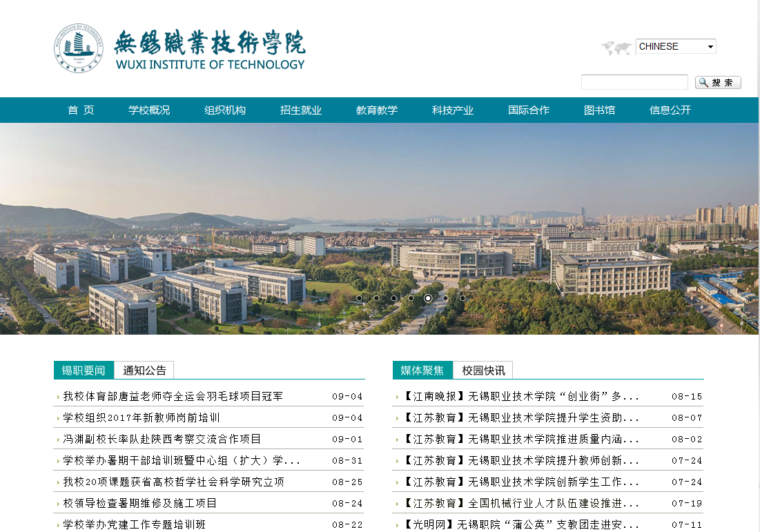760x532 pixels.
Task: Switch to the 通知公告 tab
Action: (144, 371)
